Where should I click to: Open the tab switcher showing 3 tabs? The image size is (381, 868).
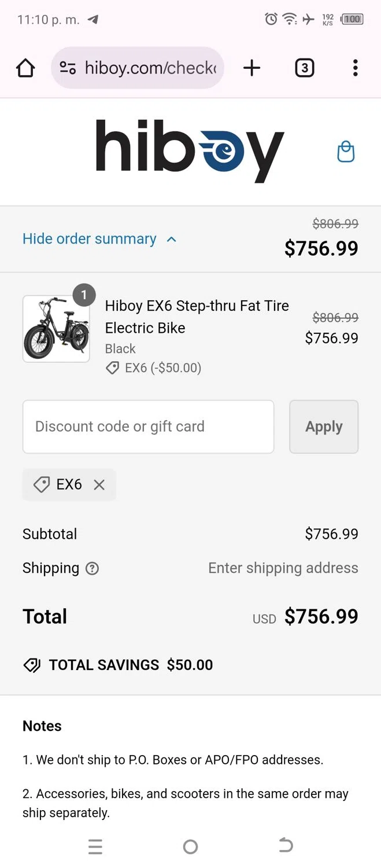click(x=304, y=68)
